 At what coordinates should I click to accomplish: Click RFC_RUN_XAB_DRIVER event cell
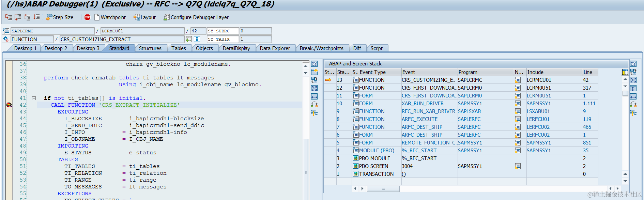click(429, 111)
